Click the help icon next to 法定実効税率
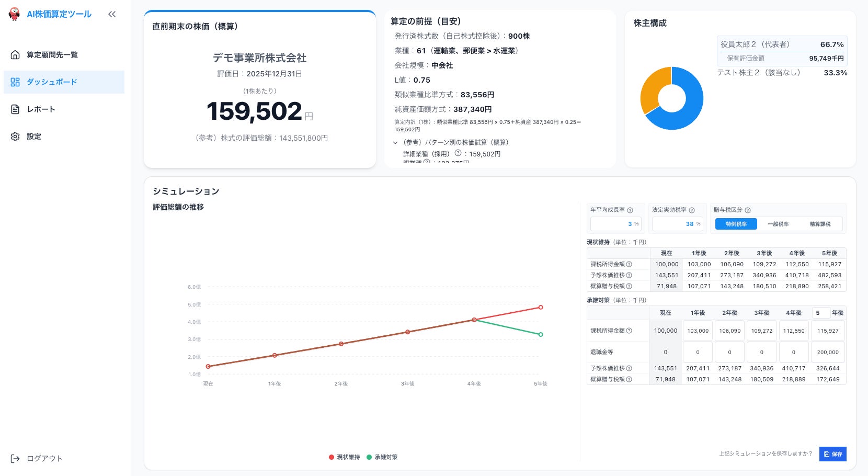Image resolution: width=868 pixels, height=476 pixels. point(692,210)
